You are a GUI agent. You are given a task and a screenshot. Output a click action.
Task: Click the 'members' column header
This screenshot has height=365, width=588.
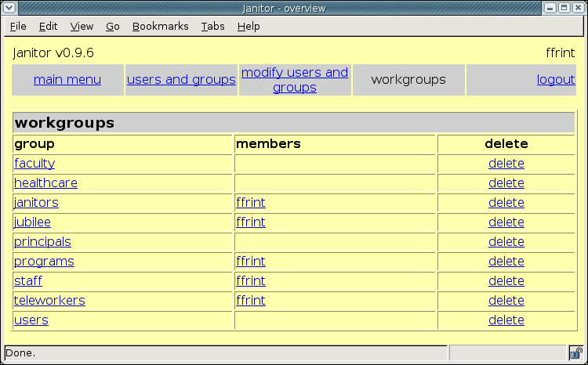pyautogui.click(x=268, y=144)
